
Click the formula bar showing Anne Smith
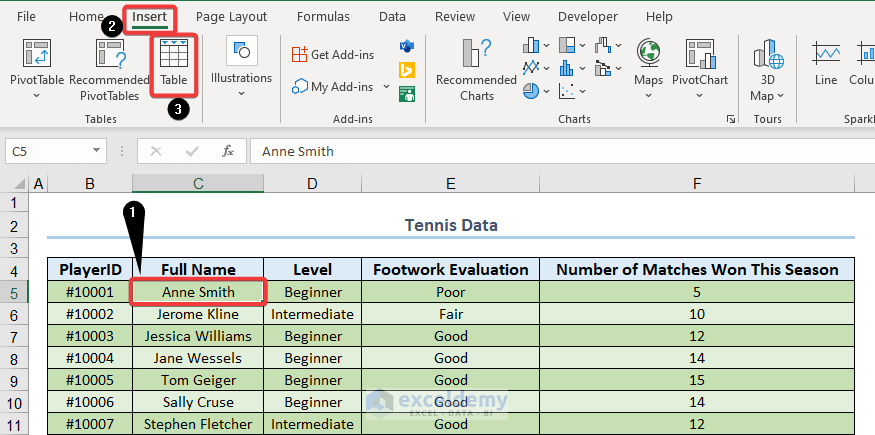pyautogui.click(x=562, y=151)
